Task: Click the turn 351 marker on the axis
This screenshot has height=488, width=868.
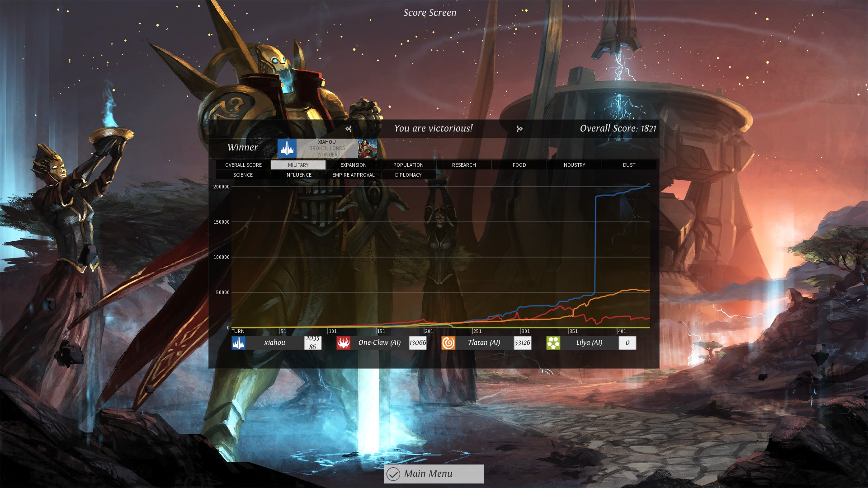Action: (574, 331)
